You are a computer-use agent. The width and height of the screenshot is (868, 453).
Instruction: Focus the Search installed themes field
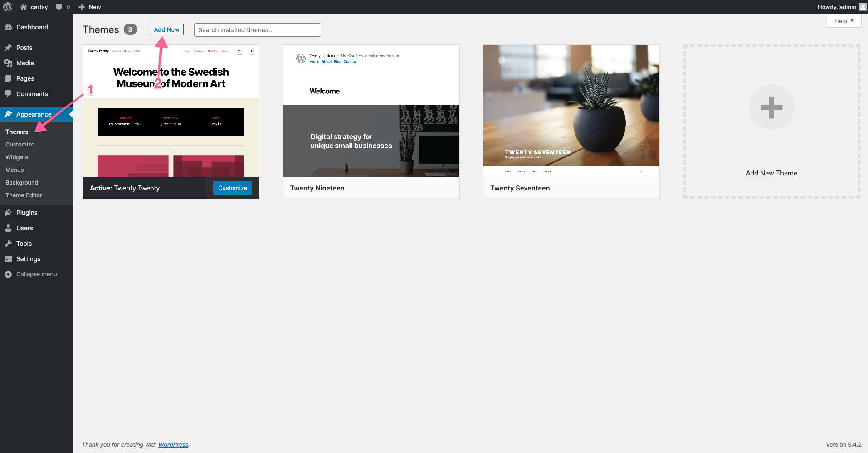tap(257, 30)
